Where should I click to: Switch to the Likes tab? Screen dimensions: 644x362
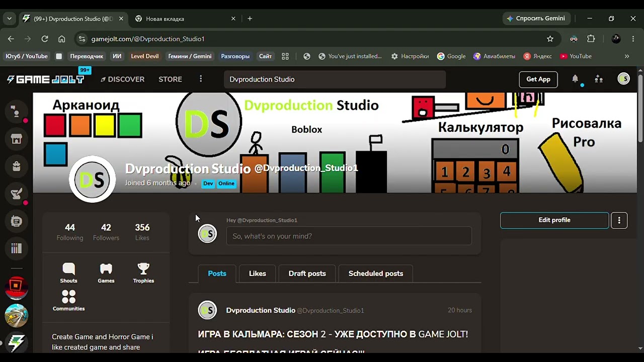click(x=257, y=274)
